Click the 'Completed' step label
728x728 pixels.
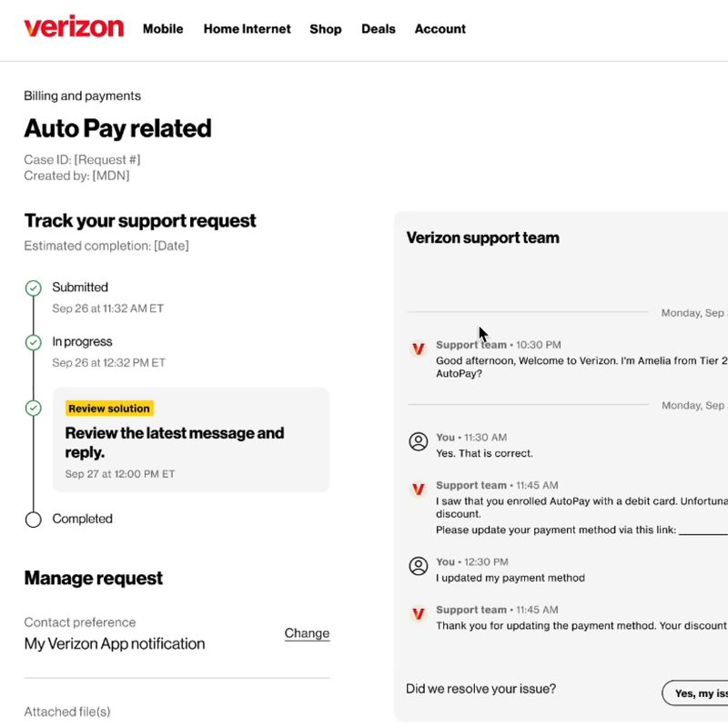(x=82, y=519)
